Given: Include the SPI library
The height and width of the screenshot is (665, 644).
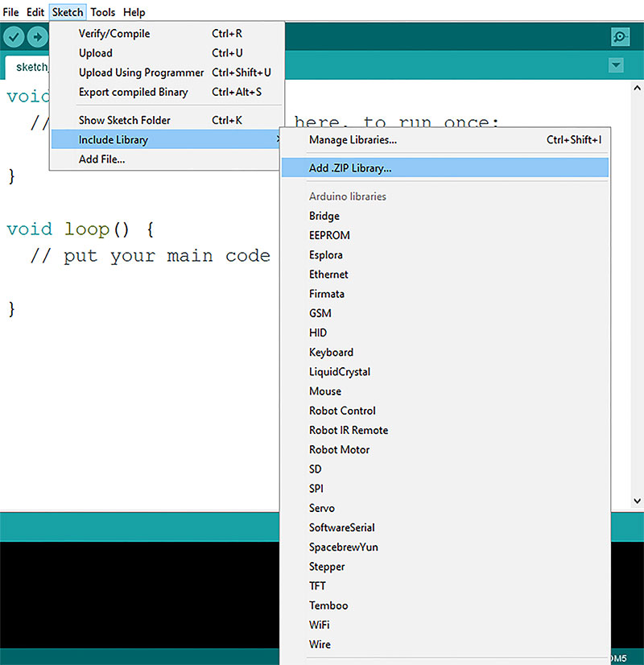Looking at the screenshot, I should (445, 489).
